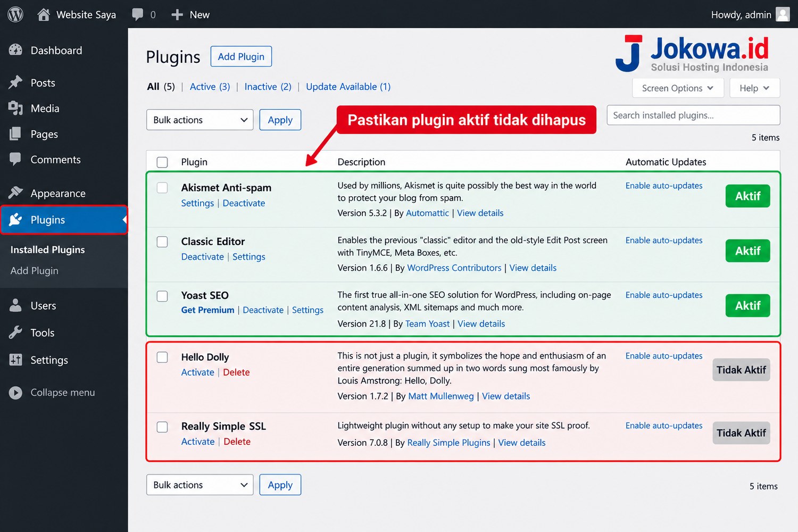Tick the Classic Editor checkbox

coord(162,242)
